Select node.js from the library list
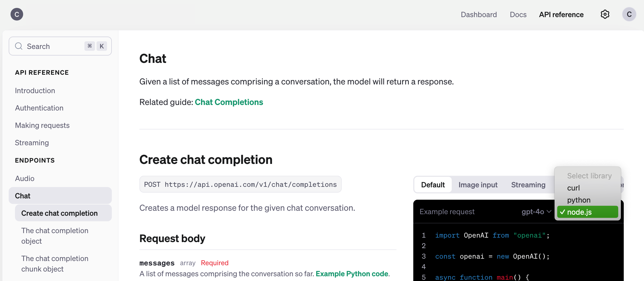644x281 pixels. click(x=587, y=212)
